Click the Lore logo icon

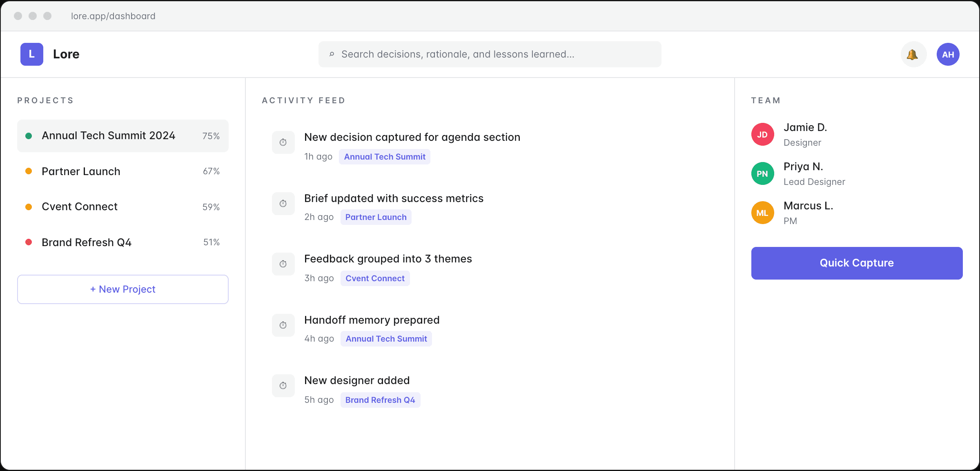coord(32,54)
